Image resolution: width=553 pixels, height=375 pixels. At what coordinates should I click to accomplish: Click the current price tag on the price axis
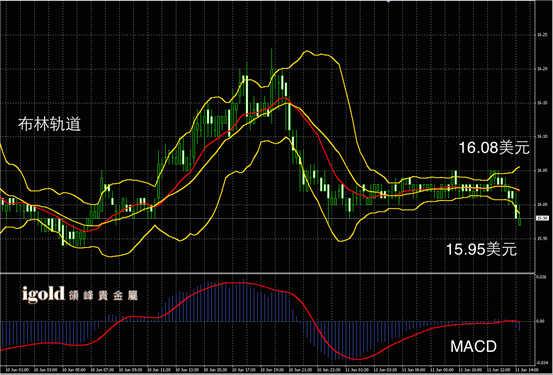point(542,219)
